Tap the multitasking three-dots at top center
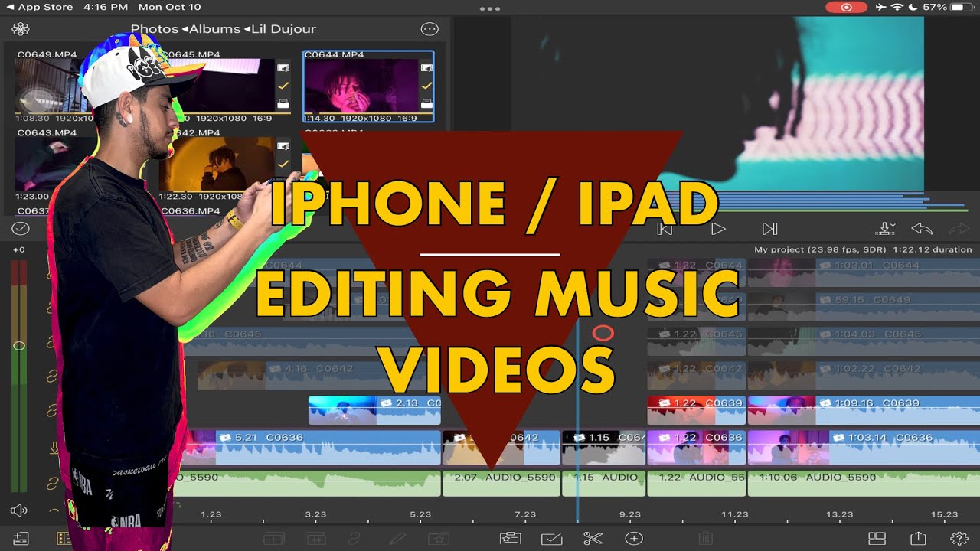The height and width of the screenshot is (551, 980). click(x=490, y=8)
